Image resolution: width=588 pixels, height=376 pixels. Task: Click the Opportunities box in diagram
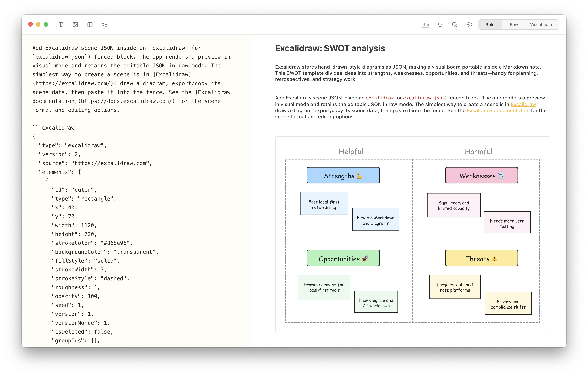tap(343, 258)
